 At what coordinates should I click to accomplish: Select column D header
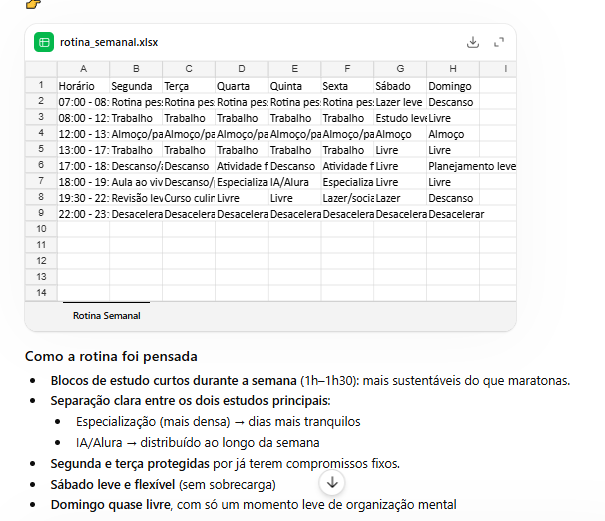(242, 69)
